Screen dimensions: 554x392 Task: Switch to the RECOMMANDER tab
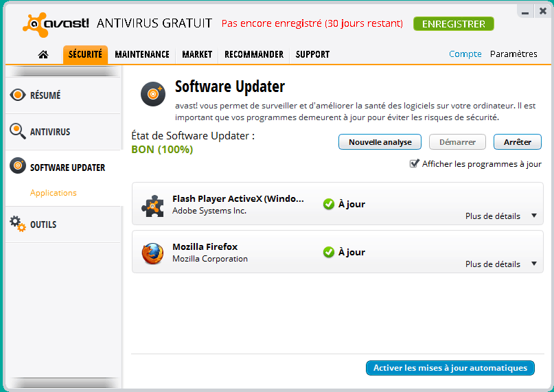[254, 54]
